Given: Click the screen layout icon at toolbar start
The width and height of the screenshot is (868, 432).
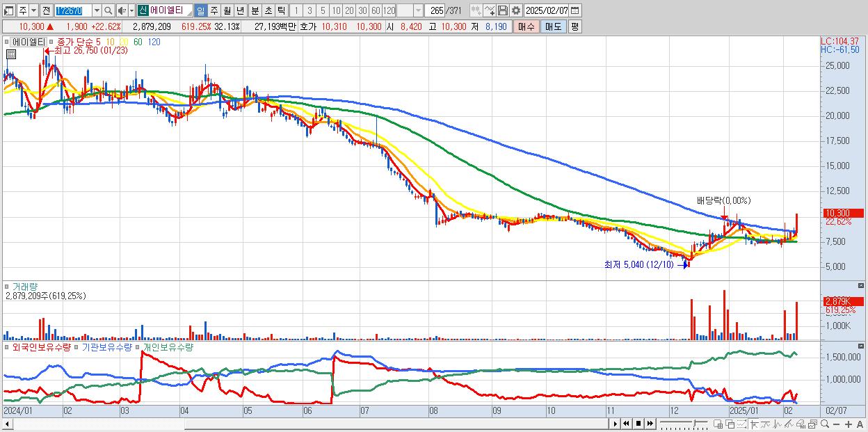Looking at the screenshot, I should (x=8, y=10).
